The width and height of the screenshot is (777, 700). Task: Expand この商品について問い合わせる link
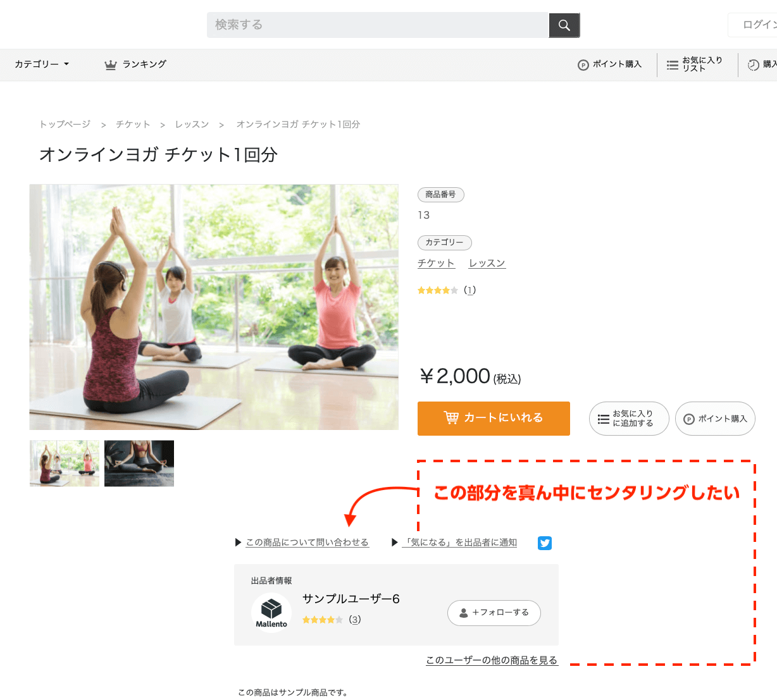pos(307,543)
